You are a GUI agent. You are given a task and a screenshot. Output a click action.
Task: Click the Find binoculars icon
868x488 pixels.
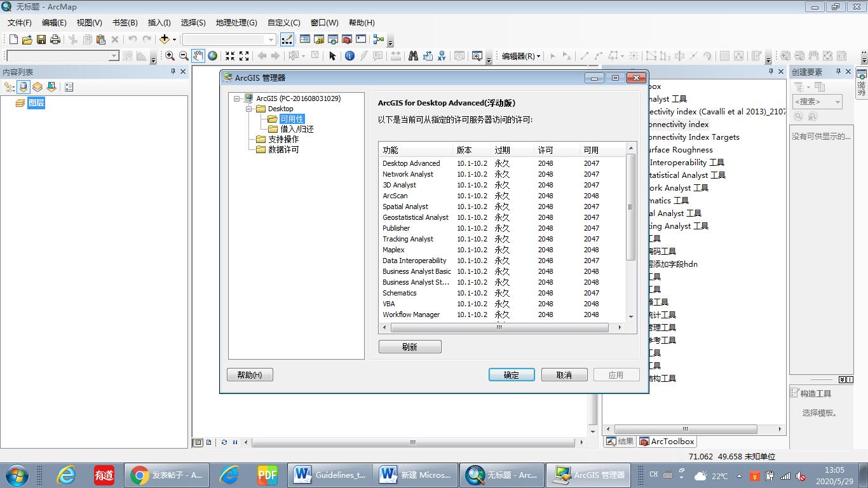click(x=413, y=56)
